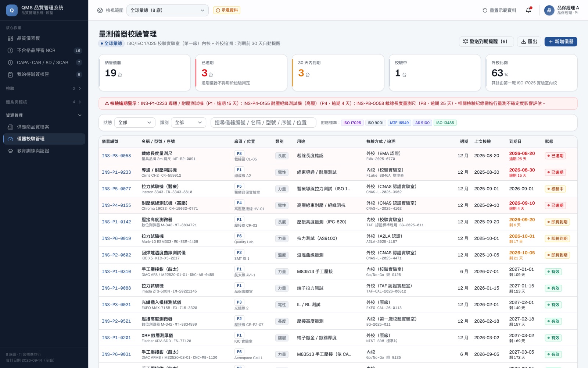Click the 示意資料 info badge
Viewport: 588px width, 368px height.
(x=227, y=10)
